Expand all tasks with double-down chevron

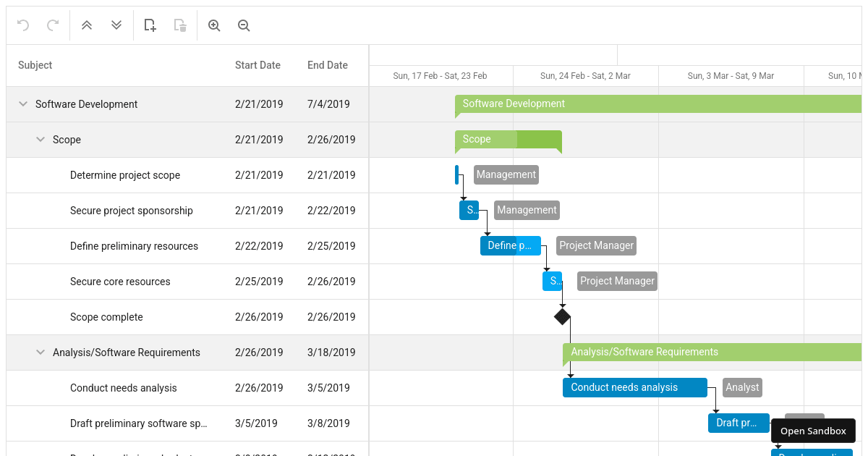click(x=116, y=25)
